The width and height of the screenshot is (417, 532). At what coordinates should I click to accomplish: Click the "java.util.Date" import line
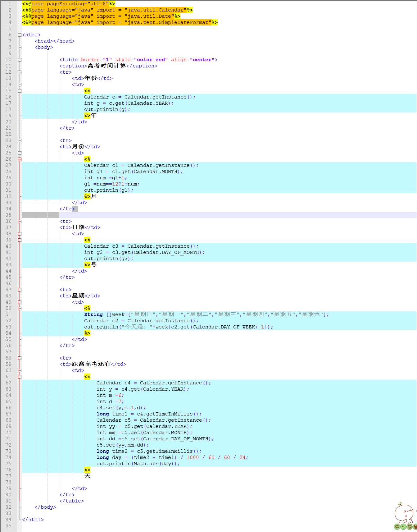101,16
